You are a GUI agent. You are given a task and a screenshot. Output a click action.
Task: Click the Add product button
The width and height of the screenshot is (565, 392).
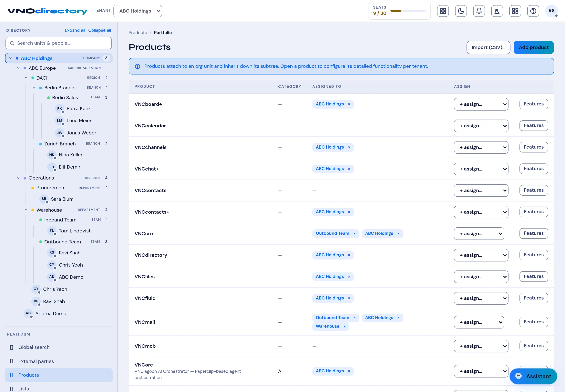(534, 47)
